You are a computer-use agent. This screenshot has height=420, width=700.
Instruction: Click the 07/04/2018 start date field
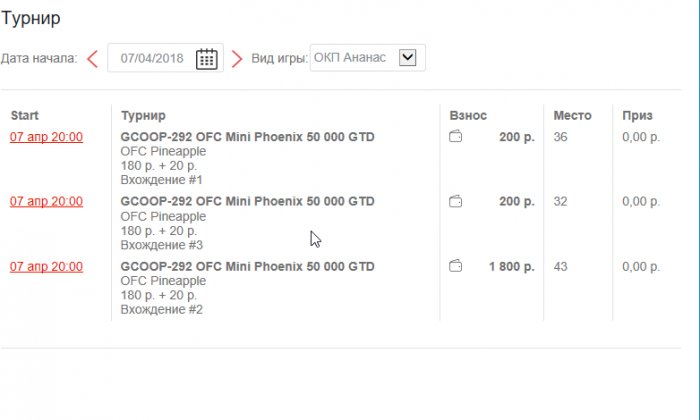(x=152, y=58)
